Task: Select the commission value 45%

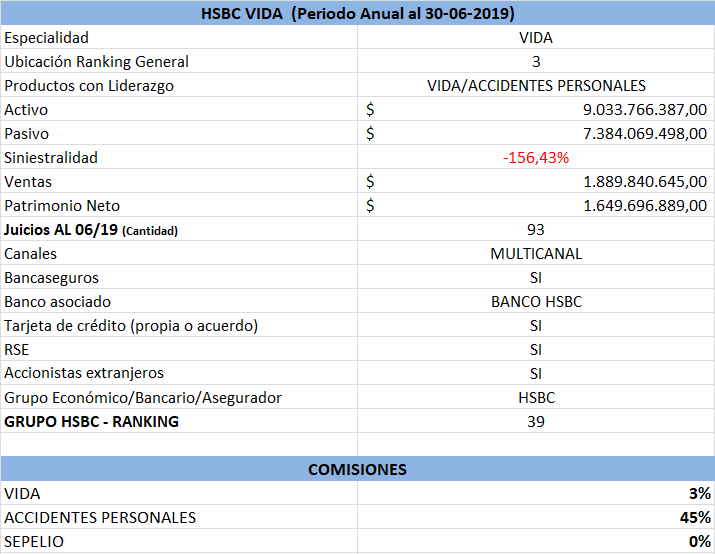Action: coord(695,518)
